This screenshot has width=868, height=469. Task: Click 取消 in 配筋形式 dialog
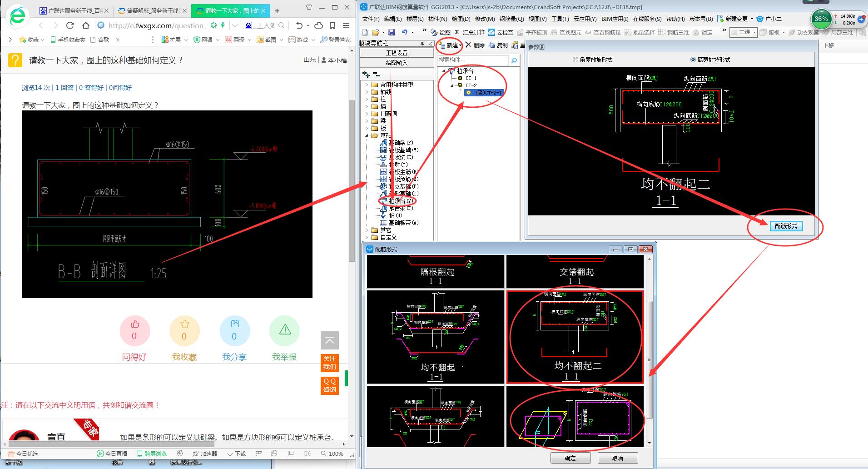(x=618, y=458)
